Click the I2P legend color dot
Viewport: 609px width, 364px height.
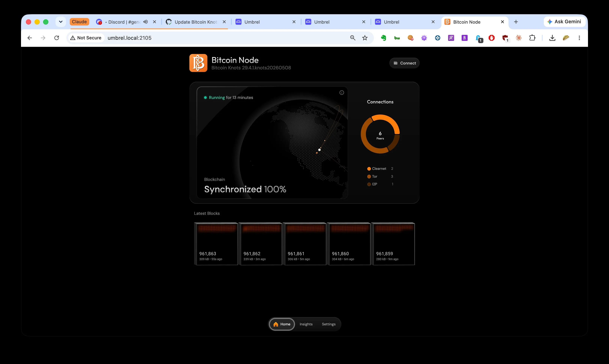(369, 184)
